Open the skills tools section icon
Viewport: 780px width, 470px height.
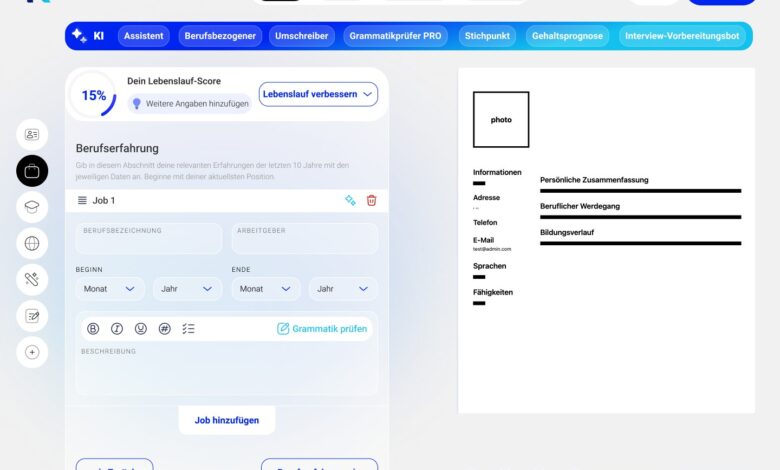(32, 279)
